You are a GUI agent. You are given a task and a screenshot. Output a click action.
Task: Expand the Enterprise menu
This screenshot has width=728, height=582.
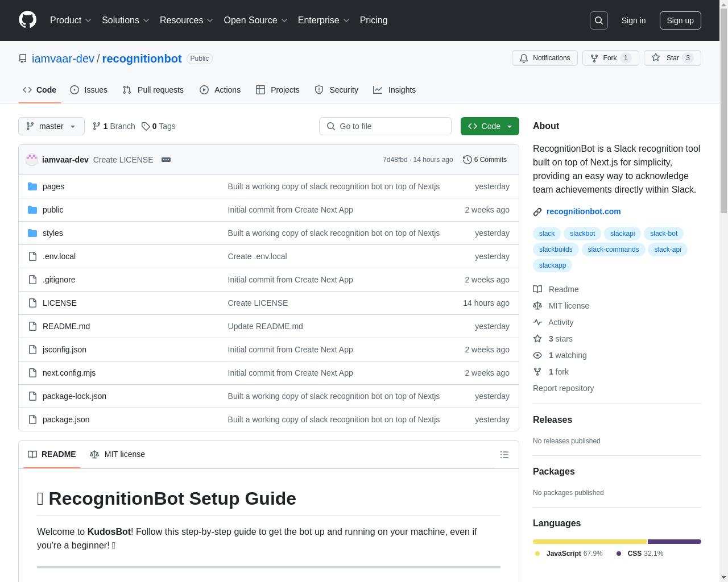pyautogui.click(x=324, y=20)
